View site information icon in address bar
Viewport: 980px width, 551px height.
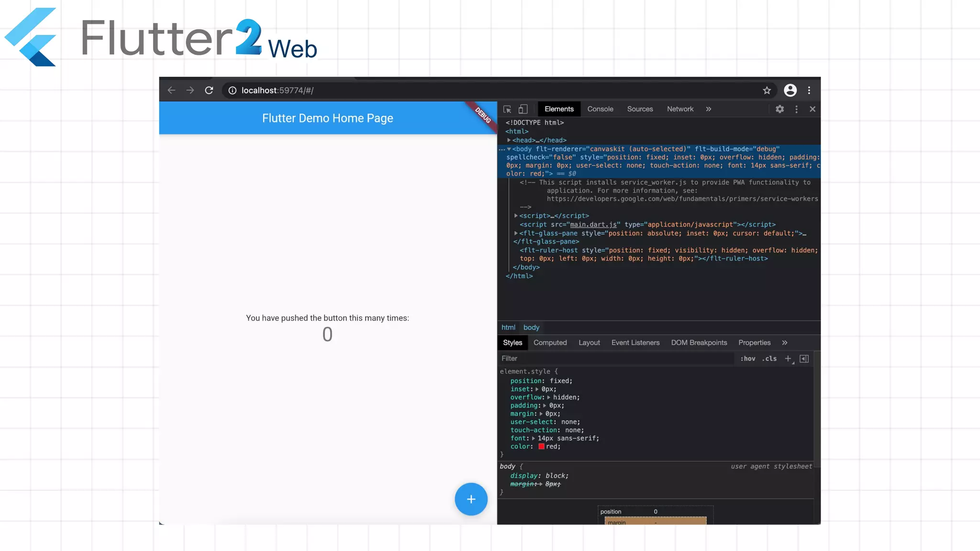point(232,90)
